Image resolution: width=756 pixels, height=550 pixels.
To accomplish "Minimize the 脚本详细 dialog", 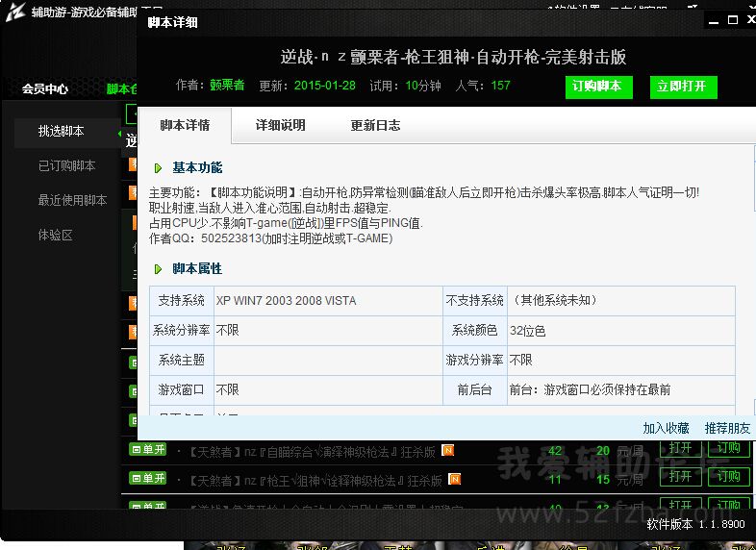I will point(714,21).
